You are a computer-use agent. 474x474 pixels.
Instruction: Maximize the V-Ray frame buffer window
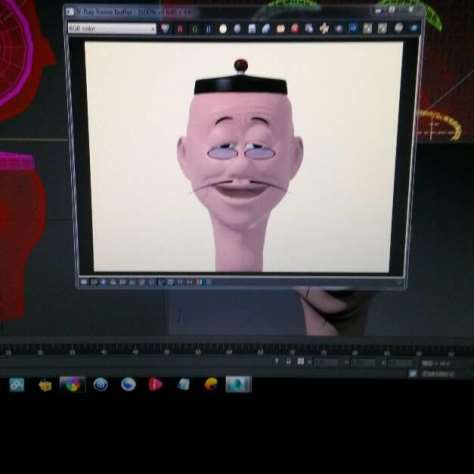coord(393,10)
